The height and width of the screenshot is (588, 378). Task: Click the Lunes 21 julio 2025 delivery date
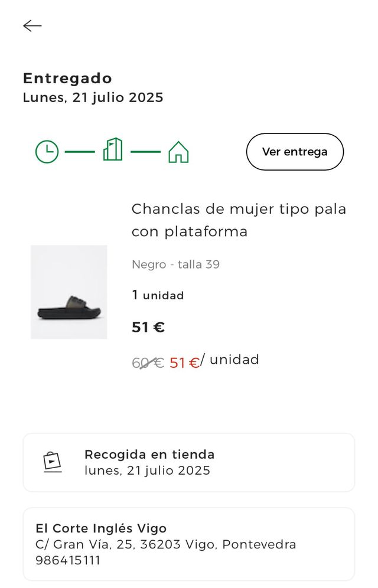[93, 97]
